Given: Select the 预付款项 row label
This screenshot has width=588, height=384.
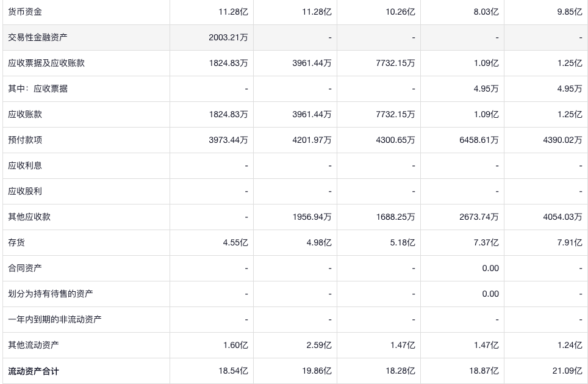Looking at the screenshot, I should (25, 140).
